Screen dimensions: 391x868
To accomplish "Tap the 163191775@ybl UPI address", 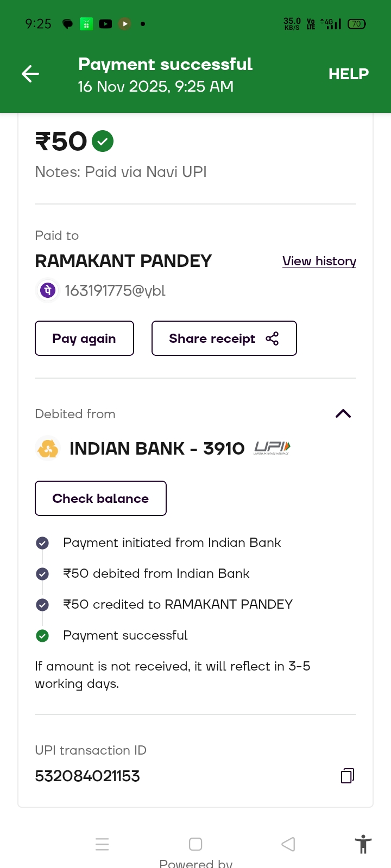I will (x=115, y=291).
